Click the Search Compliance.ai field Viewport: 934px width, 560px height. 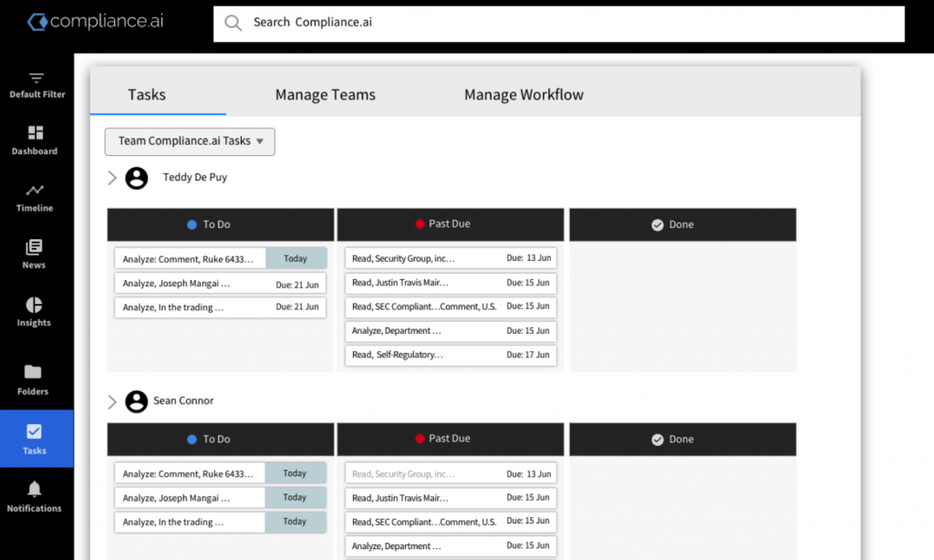coord(559,24)
